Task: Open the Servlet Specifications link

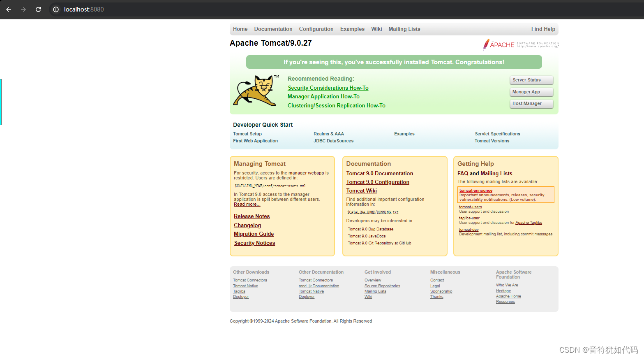Action: tap(497, 134)
